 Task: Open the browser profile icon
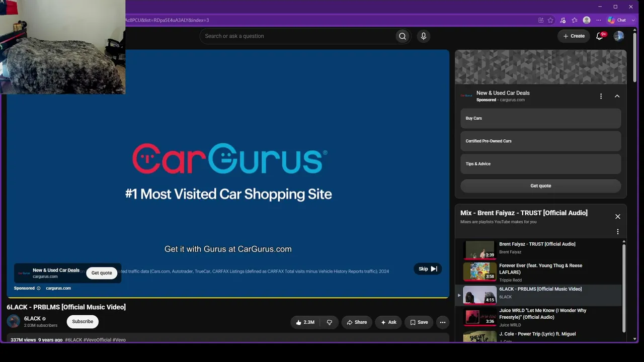[587, 20]
